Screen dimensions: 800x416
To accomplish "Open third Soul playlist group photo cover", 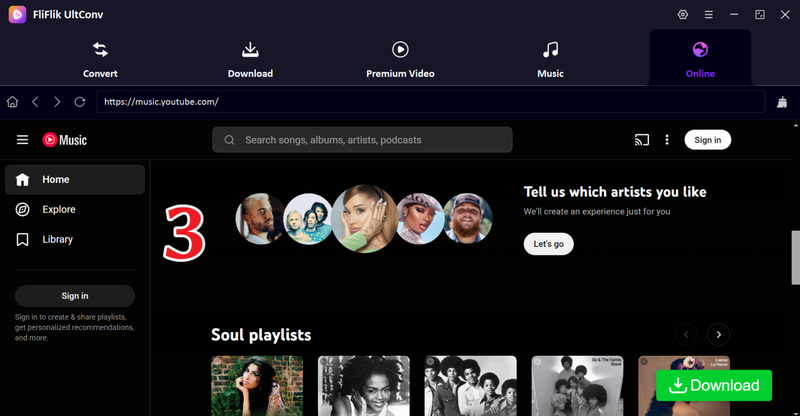I will click(470, 386).
